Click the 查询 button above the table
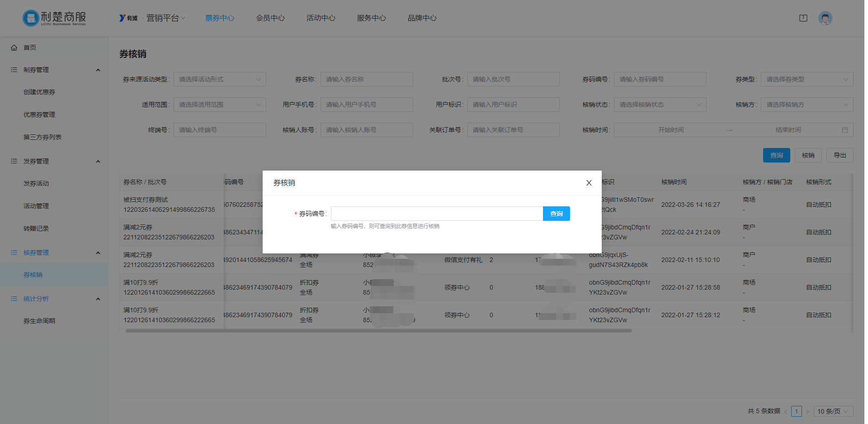The image size is (868, 424). (777, 155)
